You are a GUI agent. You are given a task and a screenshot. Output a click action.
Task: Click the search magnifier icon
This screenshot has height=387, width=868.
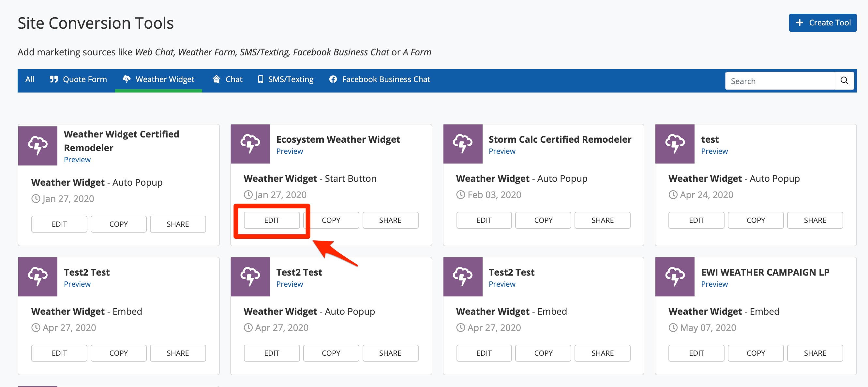(x=844, y=81)
